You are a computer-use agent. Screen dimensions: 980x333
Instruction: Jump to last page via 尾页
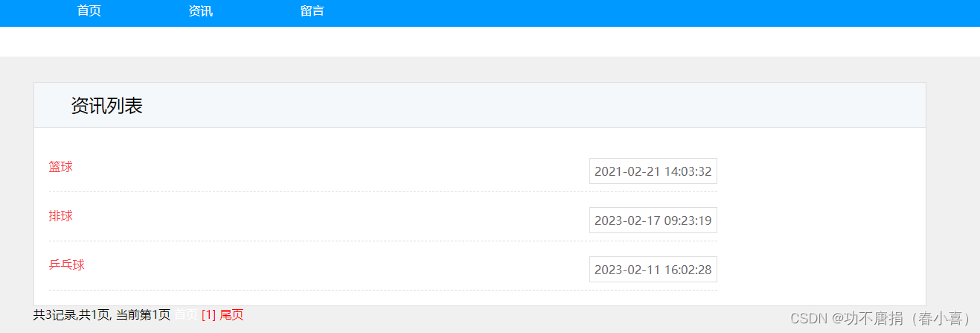click(x=231, y=315)
